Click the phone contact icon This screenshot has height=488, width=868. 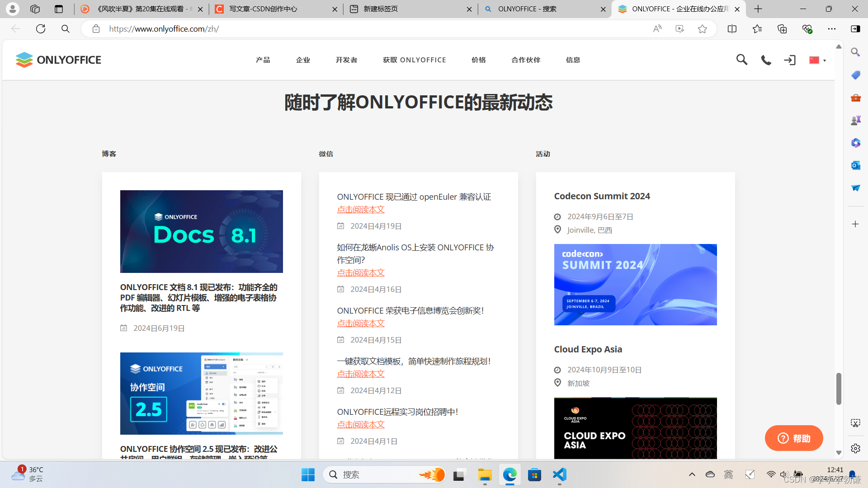pos(766,60)
